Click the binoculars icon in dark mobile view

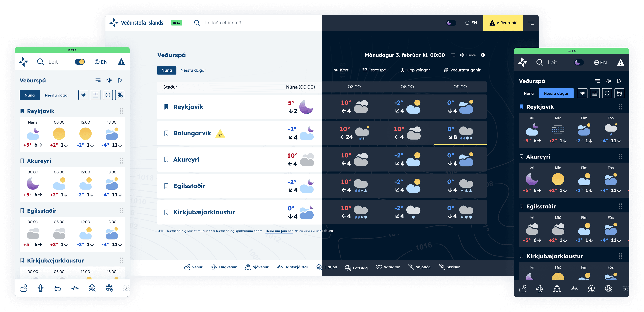click(x=620, y=93)
